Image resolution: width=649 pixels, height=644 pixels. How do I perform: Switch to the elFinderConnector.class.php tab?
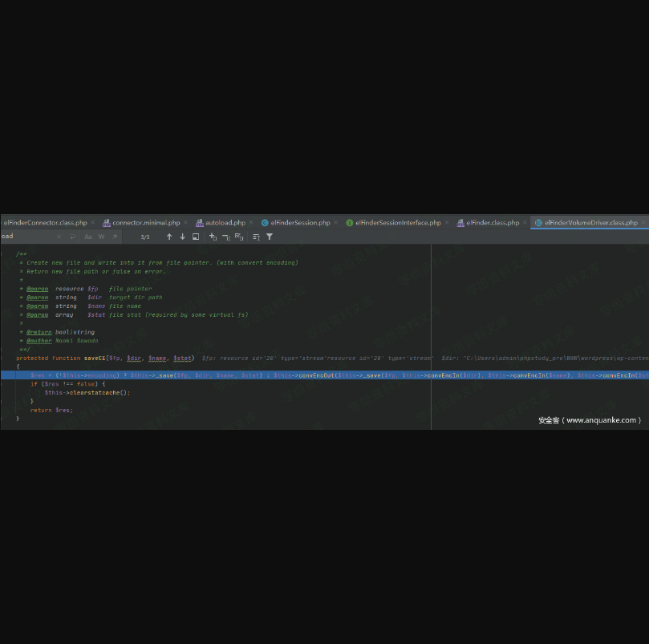45,223
